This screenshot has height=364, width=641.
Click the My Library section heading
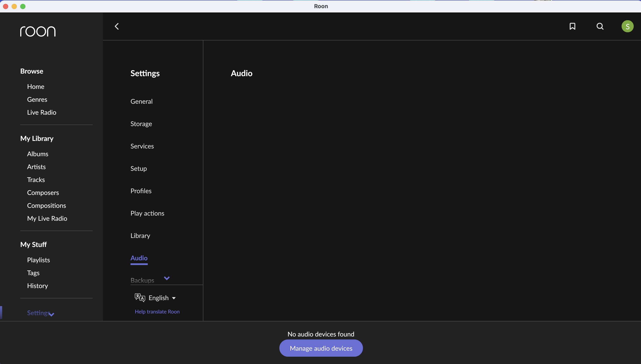[x=37, y=139]
